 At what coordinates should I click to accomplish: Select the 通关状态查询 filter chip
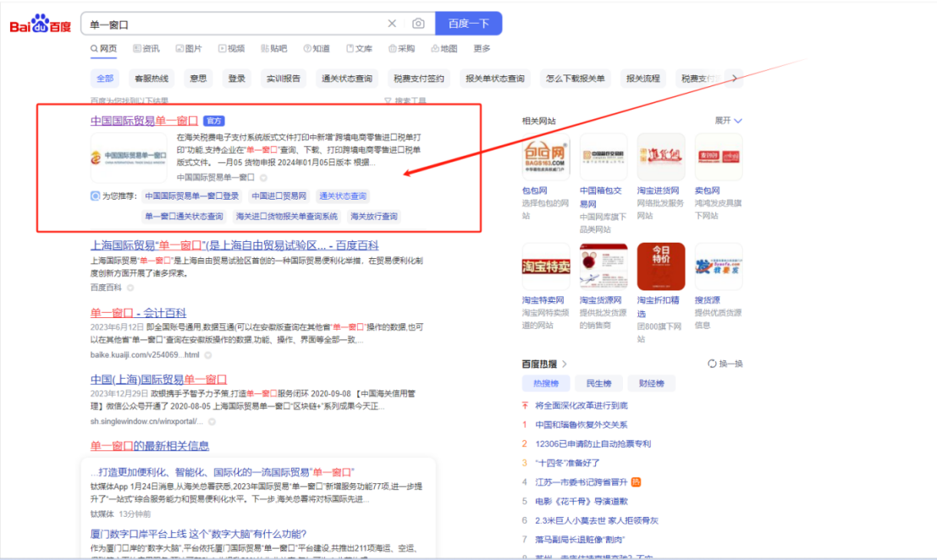pos(346,79)
